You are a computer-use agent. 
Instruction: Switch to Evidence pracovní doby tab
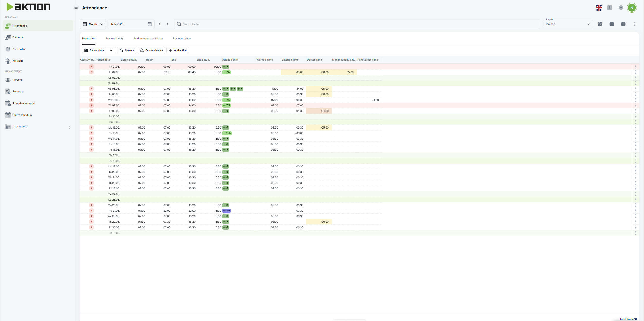click(148, 39)
